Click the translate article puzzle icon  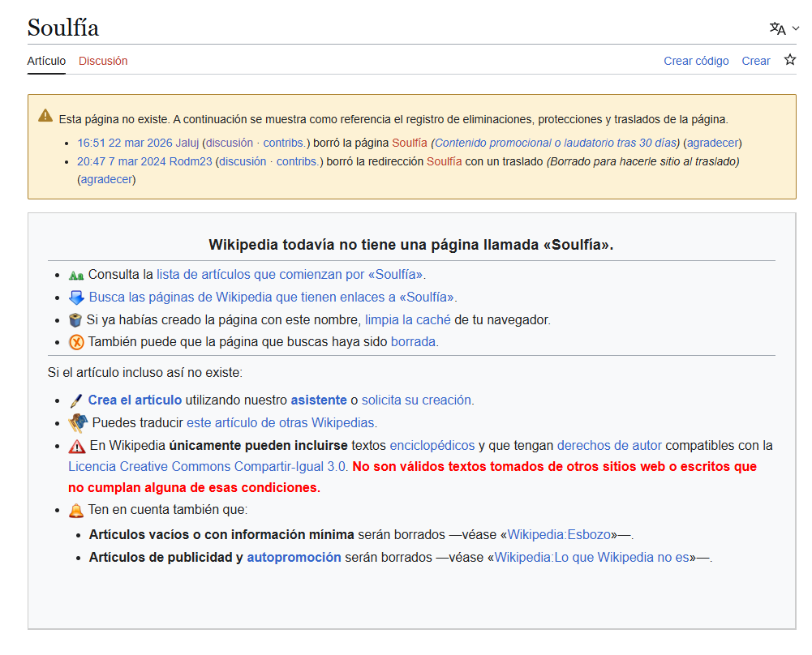(x=78, y=422)
